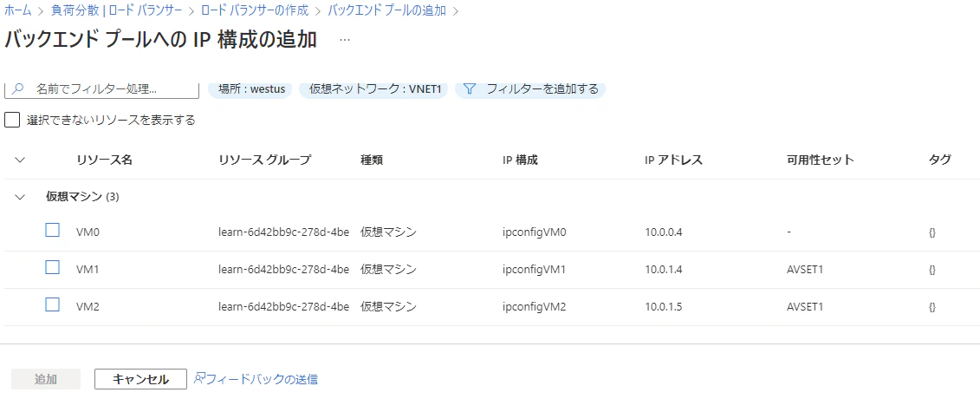Check the VM1 row checkbox
The image size is (980, 399).
point(53,268)
